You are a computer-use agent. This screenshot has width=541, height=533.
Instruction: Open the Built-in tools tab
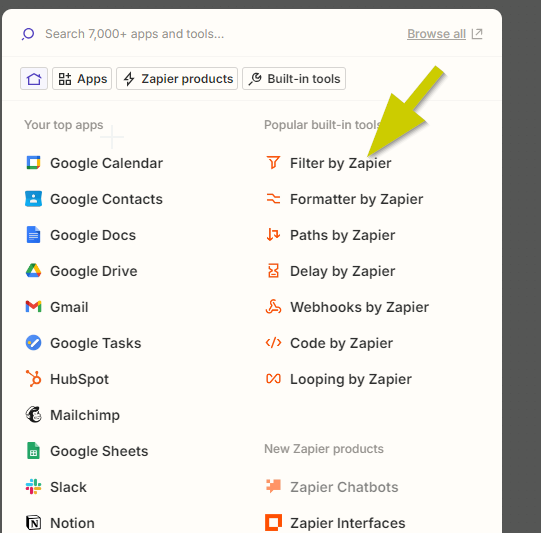294,79
